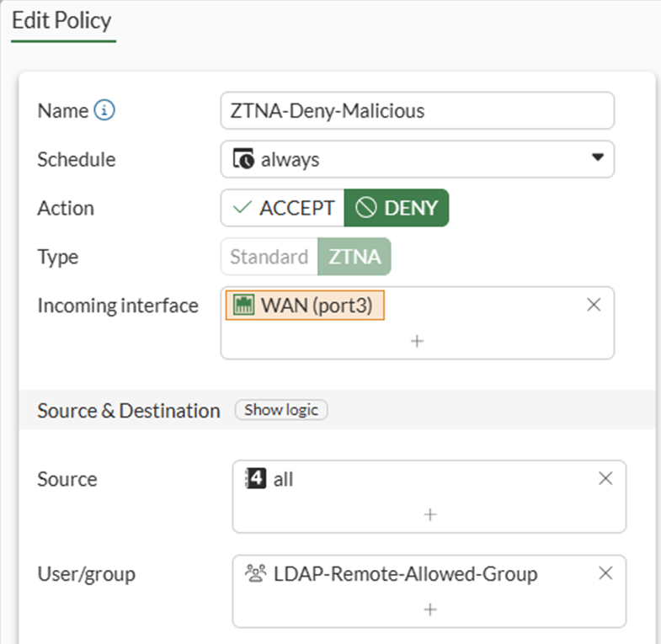
Task: Click the Show logic button
Action: tap(281, 410)
